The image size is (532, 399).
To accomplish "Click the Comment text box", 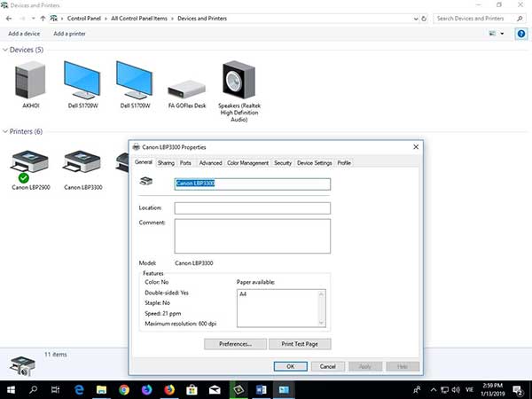I will 252,236.
